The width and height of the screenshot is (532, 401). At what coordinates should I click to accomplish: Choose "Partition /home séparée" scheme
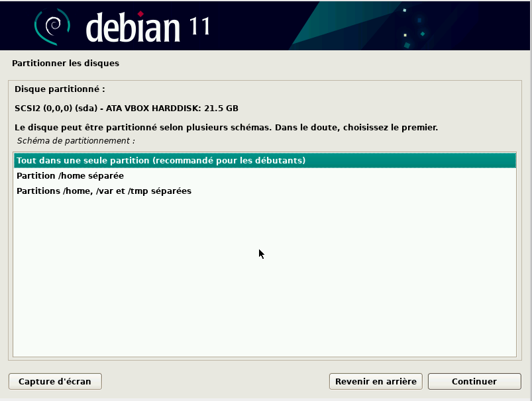point(70,176)
